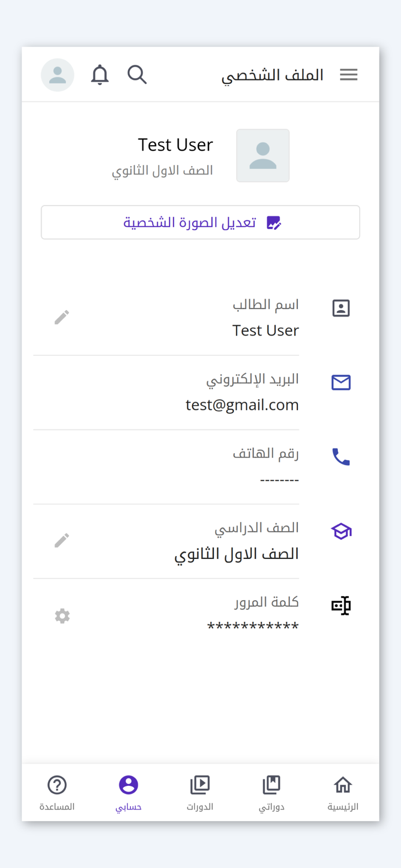Click the password key icon beside كلمة المرور

(341, 605)
